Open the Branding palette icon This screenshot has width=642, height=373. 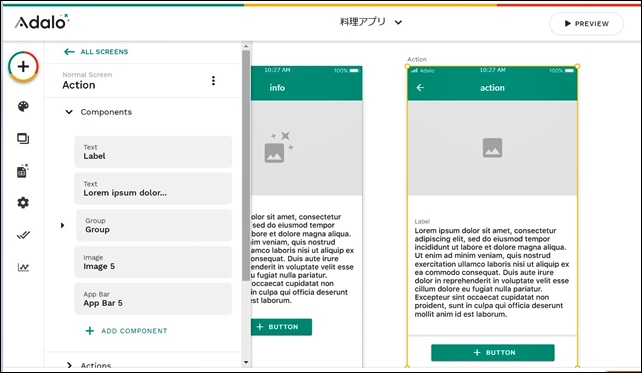(23, 106)
